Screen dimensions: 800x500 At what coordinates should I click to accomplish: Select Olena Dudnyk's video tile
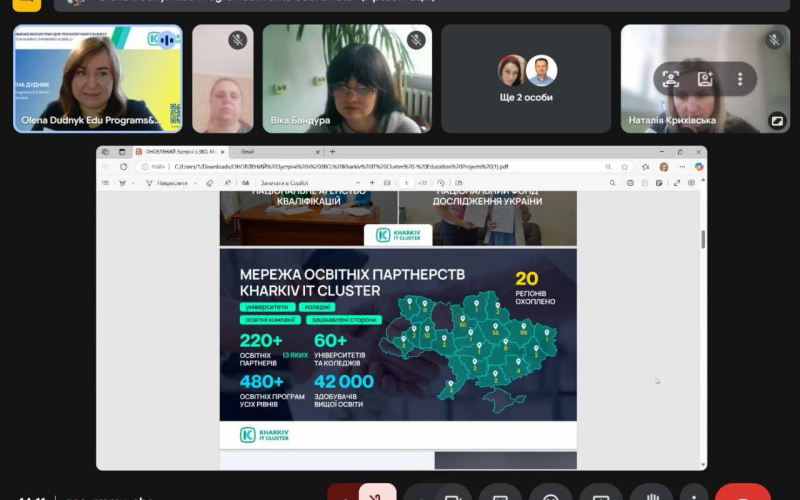98,79
